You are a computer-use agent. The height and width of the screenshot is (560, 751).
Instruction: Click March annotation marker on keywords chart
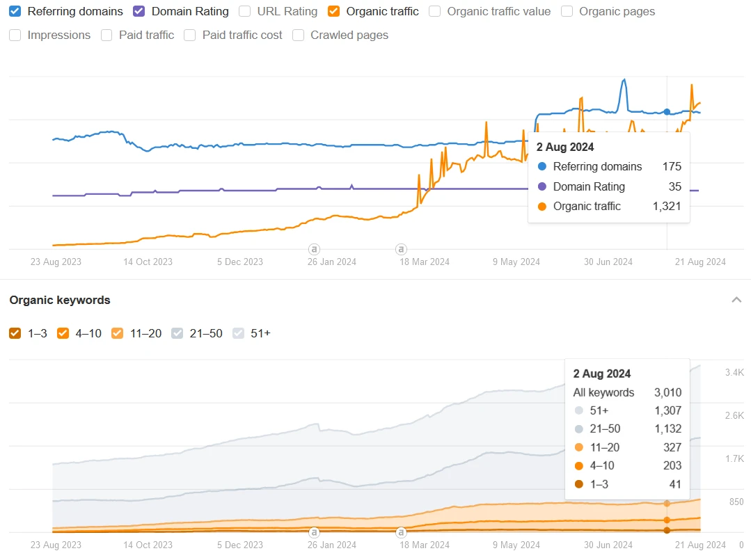(x=401, y=533)
